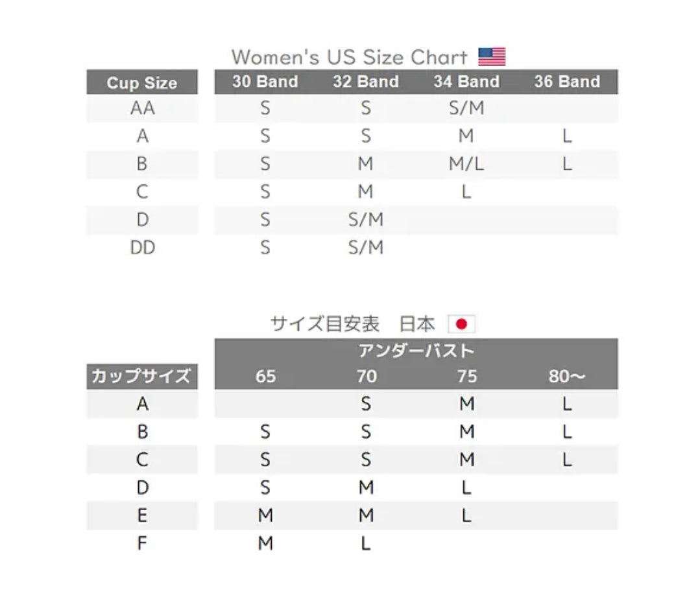Click the DD cup size row label
The width and height of the screenshot is (700, 610).
click(x=142, y=248)
